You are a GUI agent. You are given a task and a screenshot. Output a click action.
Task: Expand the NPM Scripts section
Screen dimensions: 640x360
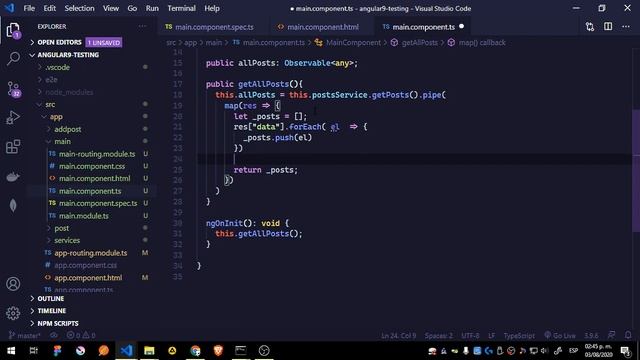pos(58,323)
